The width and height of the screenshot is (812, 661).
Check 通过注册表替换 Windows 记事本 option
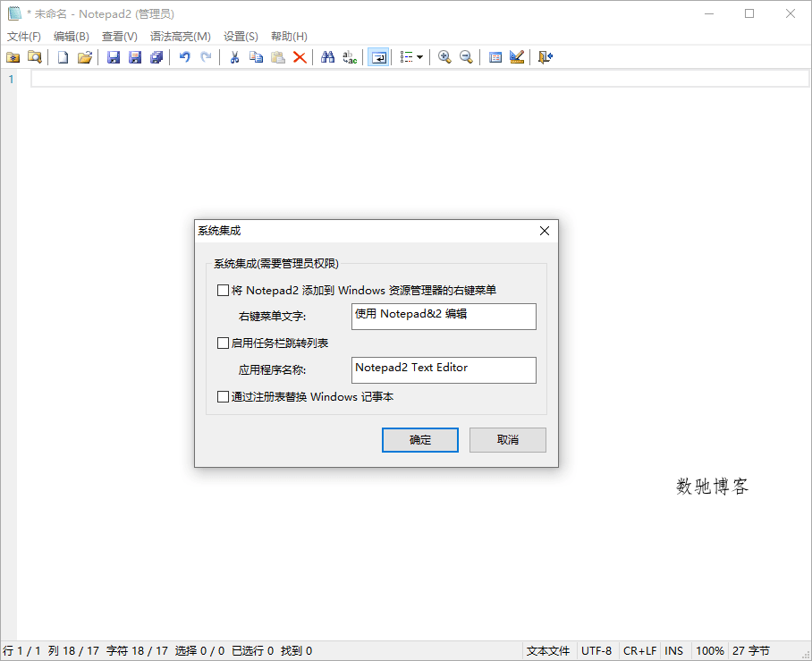[x=223, y=397]
